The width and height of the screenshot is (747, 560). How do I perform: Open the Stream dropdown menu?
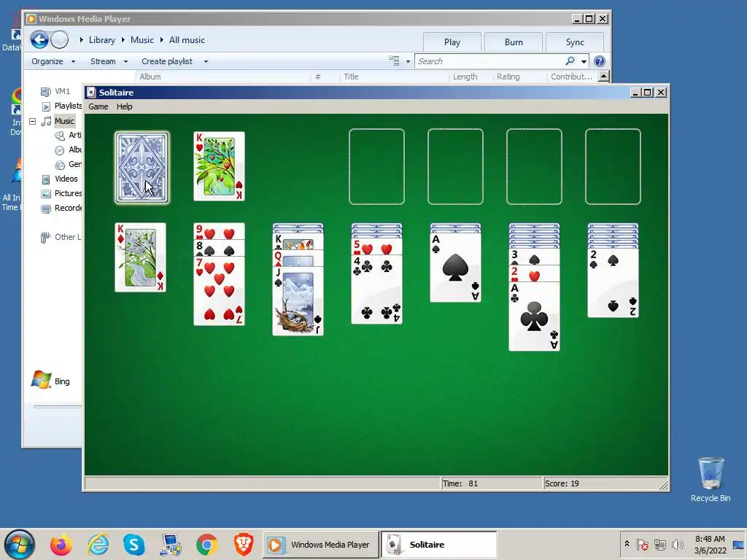[x=109, y=61]
